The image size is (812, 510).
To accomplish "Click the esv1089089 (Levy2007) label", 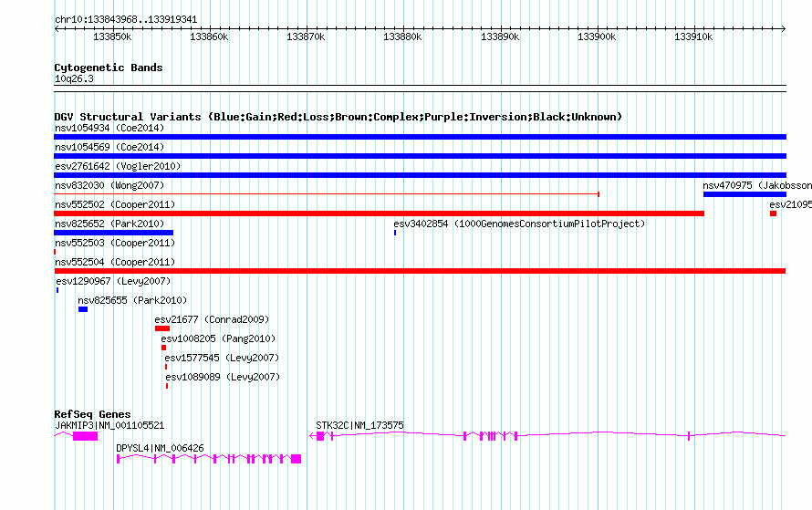I will pyautogui.click(x=223, y=377).
